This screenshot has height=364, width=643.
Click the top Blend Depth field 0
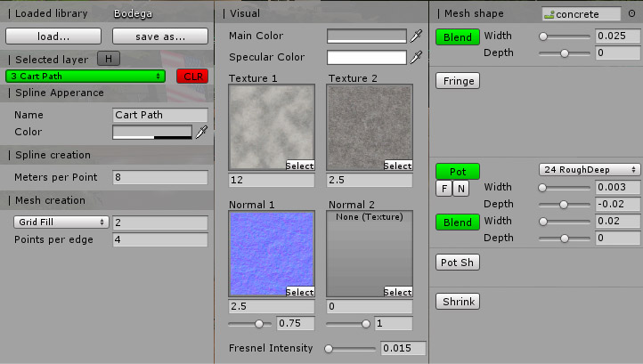point(617,53)
